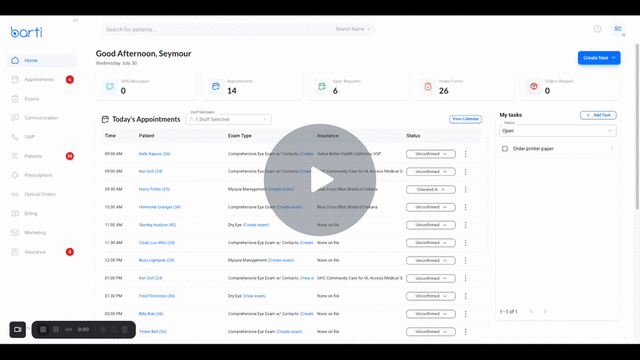Image resolution: width=640 pixels, height=360 pixels.
Task: Open the help question mark icon
Action: [x=598, y=29]
